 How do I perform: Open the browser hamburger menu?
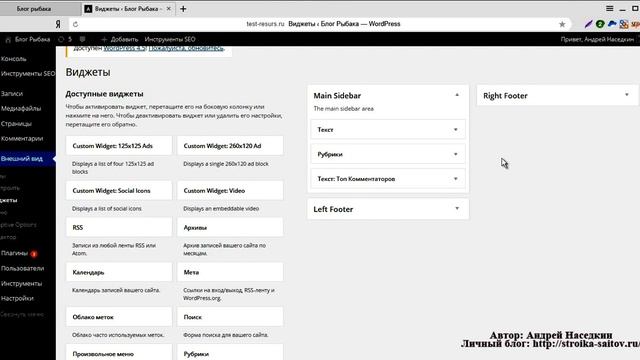click(609, 9)
